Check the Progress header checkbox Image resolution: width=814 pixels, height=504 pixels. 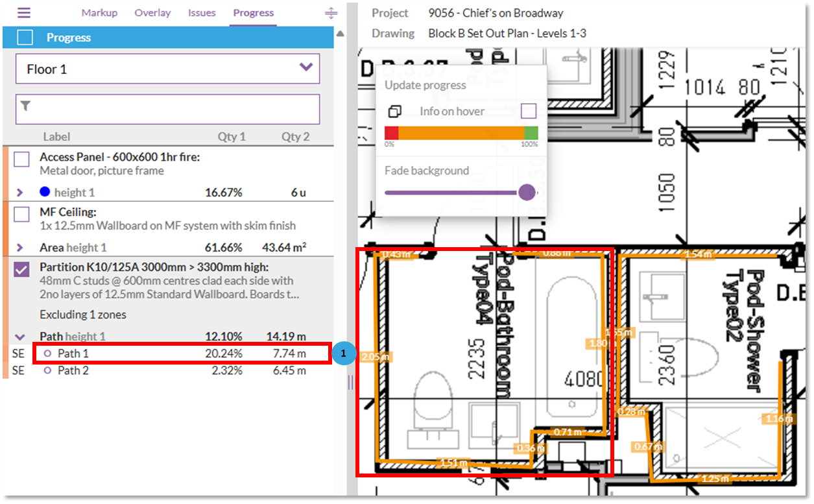pos(24,37)
